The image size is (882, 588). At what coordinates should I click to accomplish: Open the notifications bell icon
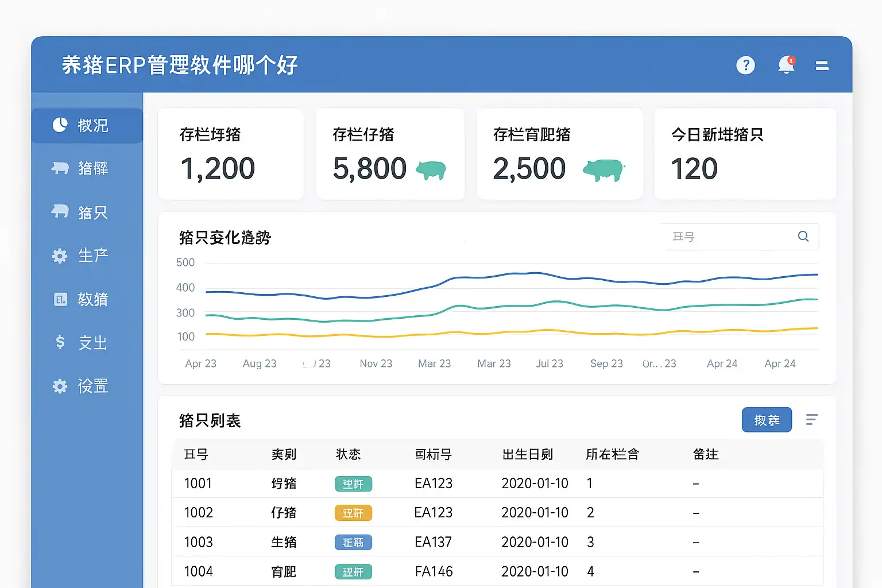coord(786,65)
